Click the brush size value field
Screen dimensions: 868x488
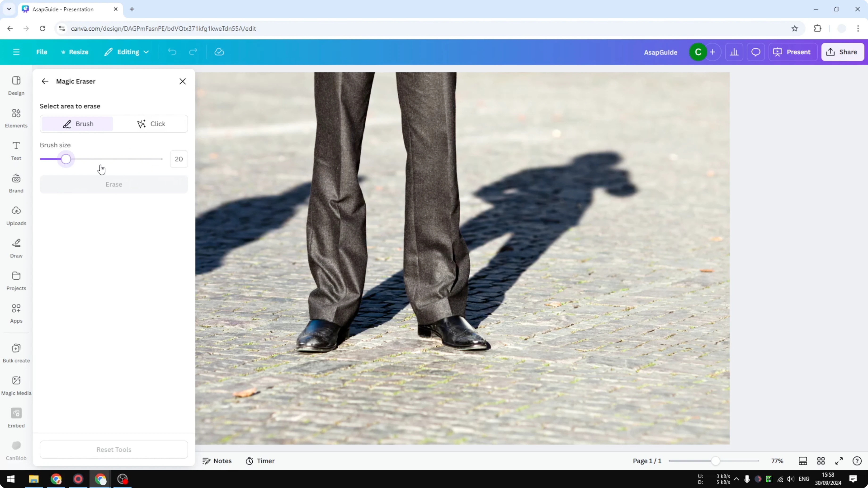(x=179, y=159)
